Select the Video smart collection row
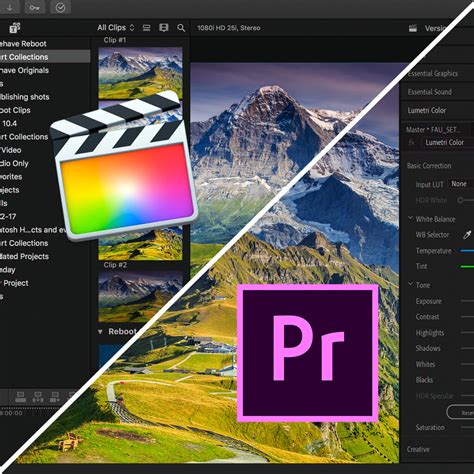The height and width of the screenshot is (474, 474). (x=11, y=150)
